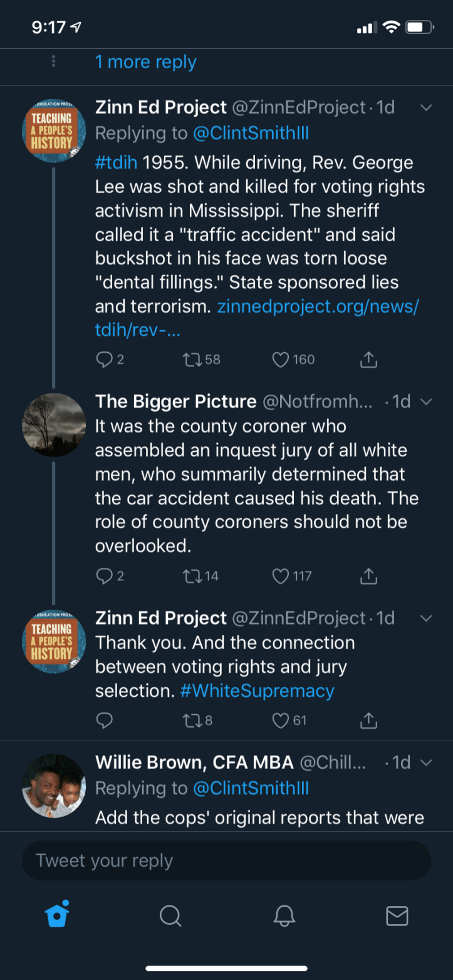This screenshot has height=980, width=453.
Task: Show the 1 more reply link
Action: [x=145, y=62]
